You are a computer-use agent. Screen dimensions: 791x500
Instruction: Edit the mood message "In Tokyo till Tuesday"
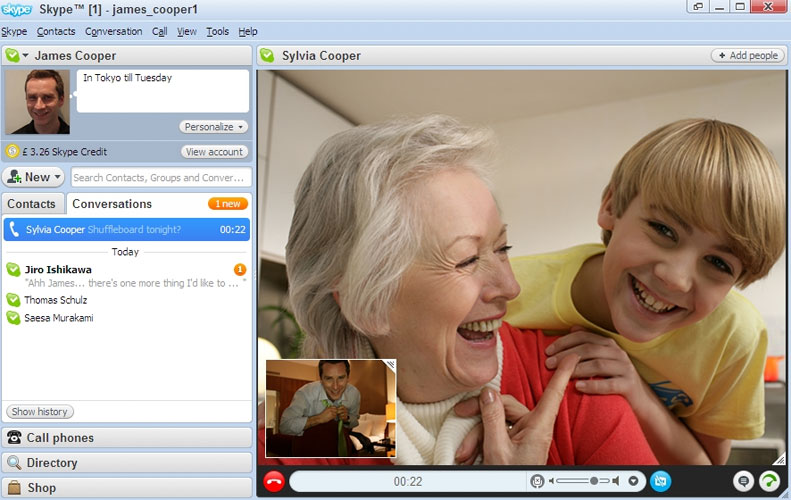[162, 91]
